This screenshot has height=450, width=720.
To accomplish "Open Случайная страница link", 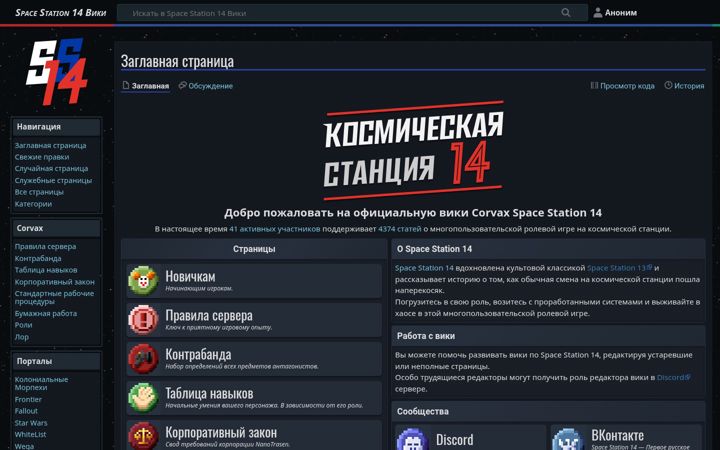I will pos(51,169).
